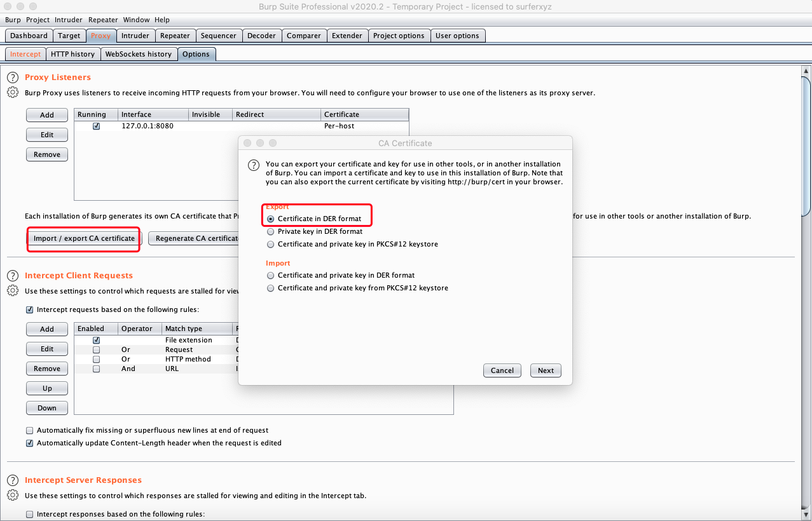Switch to the Project options tab
Image resolution: width=812 pixels, height=521 pixels.
click(x=399, y=36)
